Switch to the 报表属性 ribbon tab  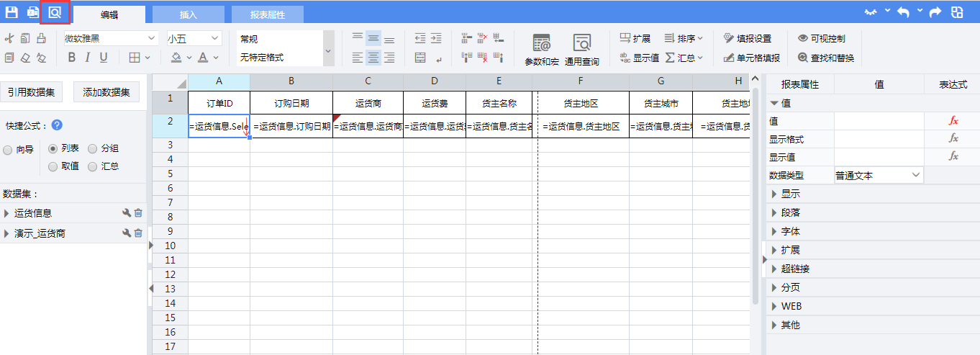(x=267, y=14)
